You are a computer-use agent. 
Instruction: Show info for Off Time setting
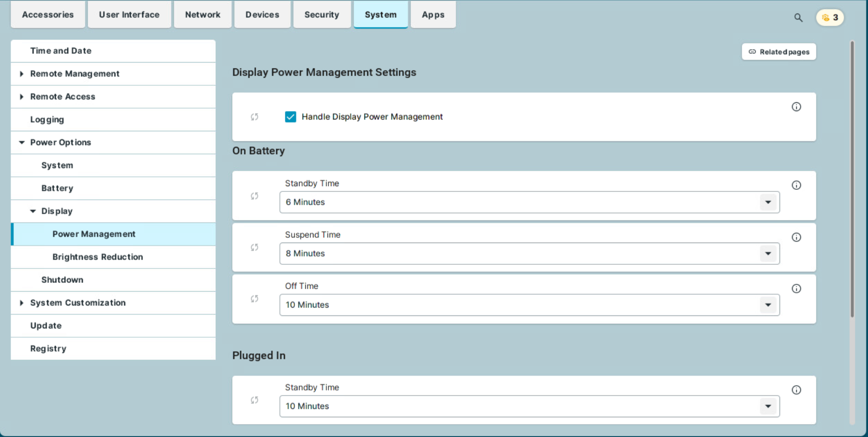click(796, 289)
